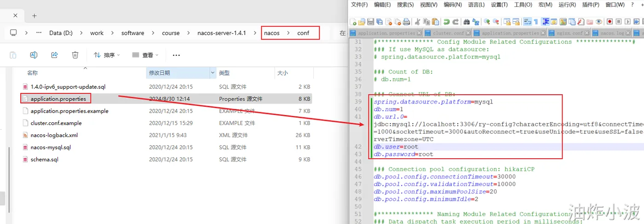Toggle monitoring with the eye icon
Screen dimensions: 644x224
coord(598,22)
